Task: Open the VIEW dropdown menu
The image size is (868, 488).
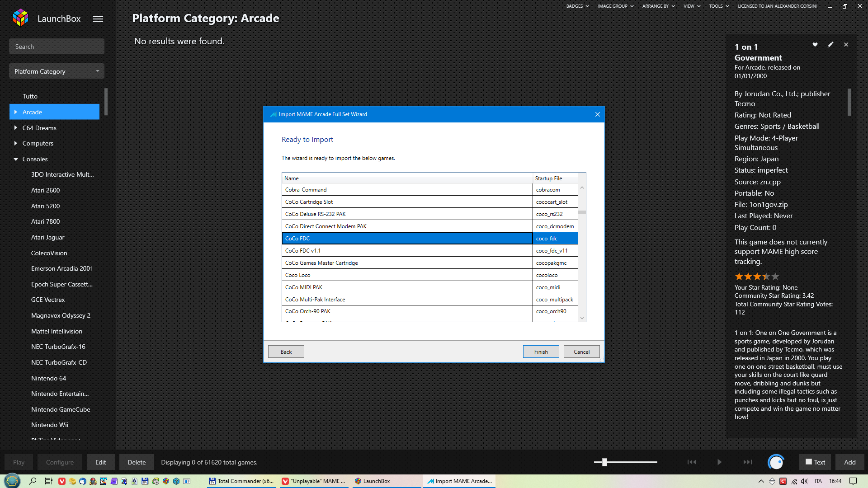Action: (x=692, y=6)
